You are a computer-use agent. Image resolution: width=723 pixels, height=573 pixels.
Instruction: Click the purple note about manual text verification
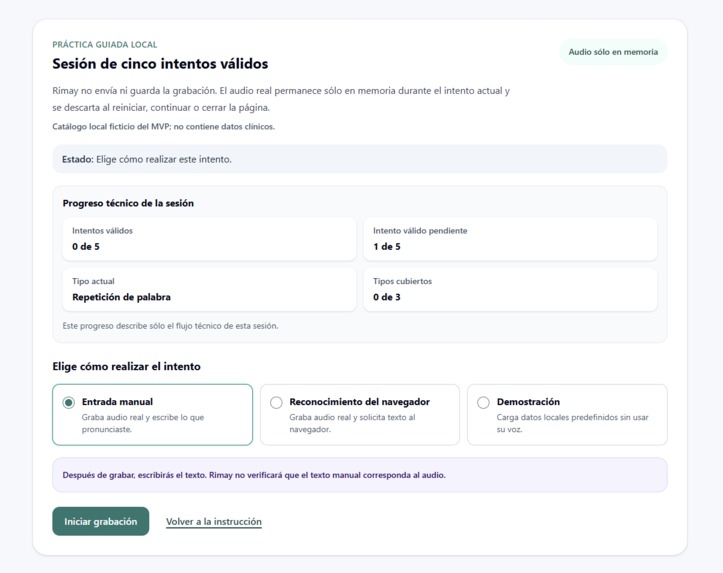coord(360,475)
